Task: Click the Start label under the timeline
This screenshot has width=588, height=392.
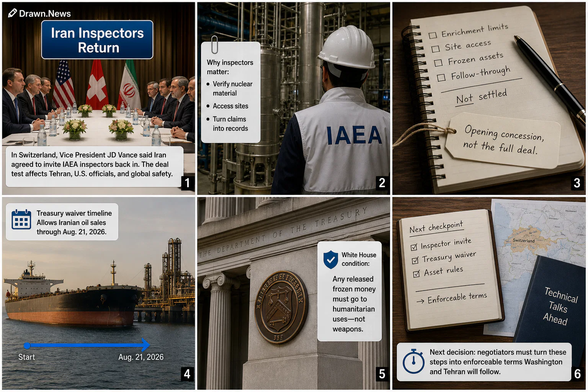Action: (x=26, y=357)
